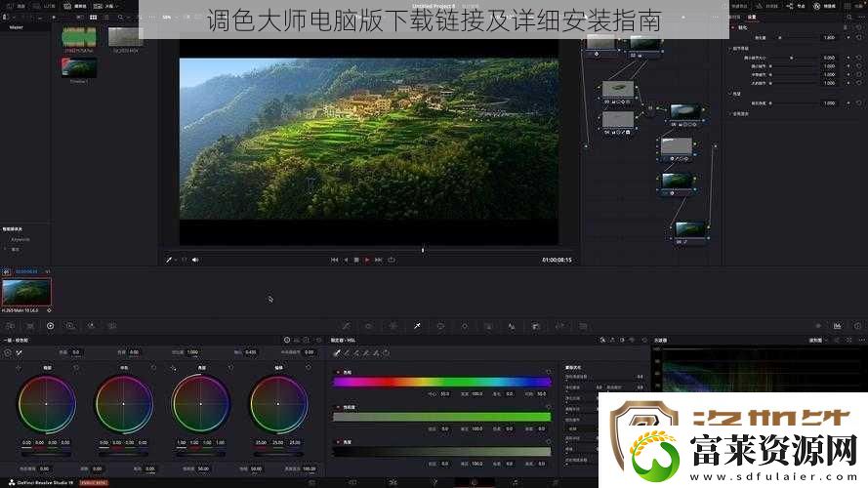Toggle the hue qualifier channel on or off

point(338,373)
